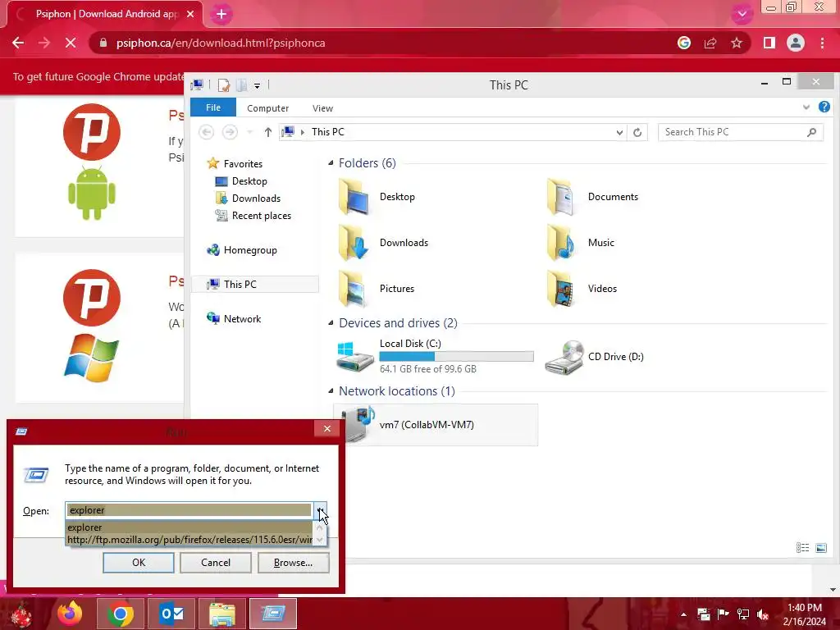Viewport: 840px width, 630px height.
Task: Choose the ftp.mozilla.org history entry
Action: point(189,540)
